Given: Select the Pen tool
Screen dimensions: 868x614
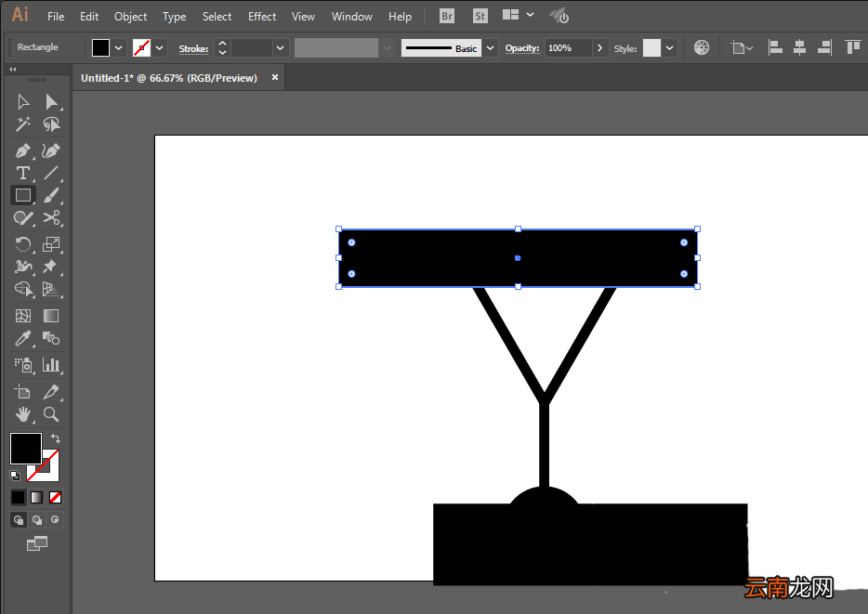Looking at the screenshot, I should tap(23, 150).
